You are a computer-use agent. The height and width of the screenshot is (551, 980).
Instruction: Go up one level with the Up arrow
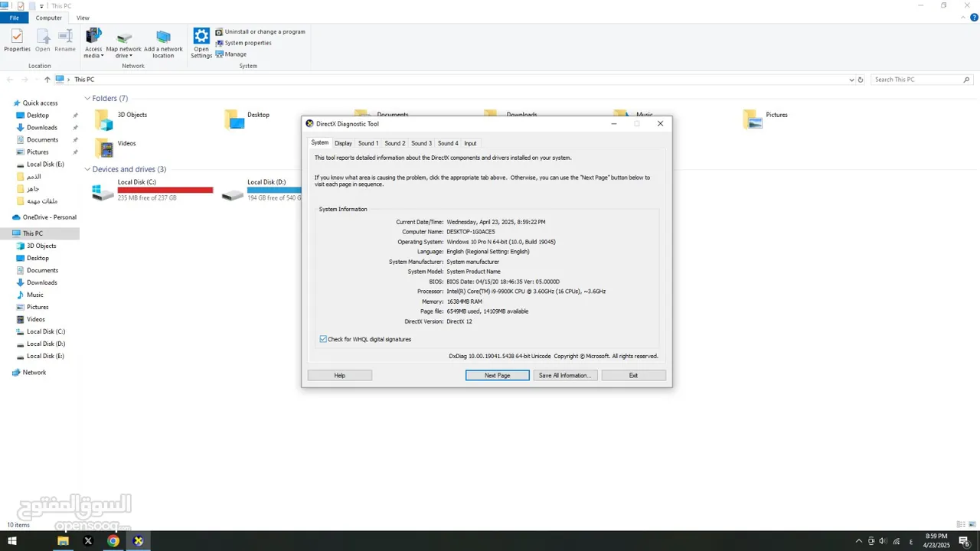47,80
